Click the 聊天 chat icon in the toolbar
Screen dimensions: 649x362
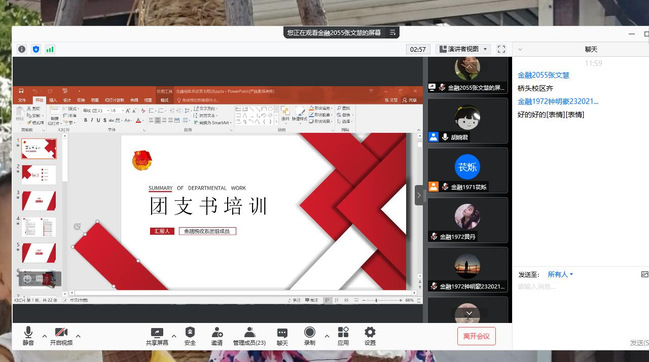(282, 336)
